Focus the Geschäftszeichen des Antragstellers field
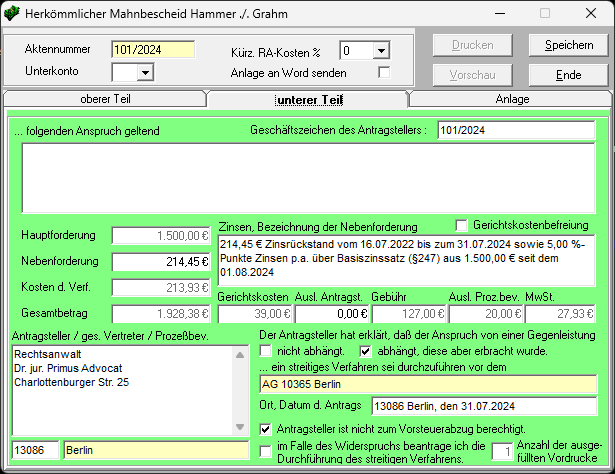The image size is (615, 474). click(x=515, y=129)
